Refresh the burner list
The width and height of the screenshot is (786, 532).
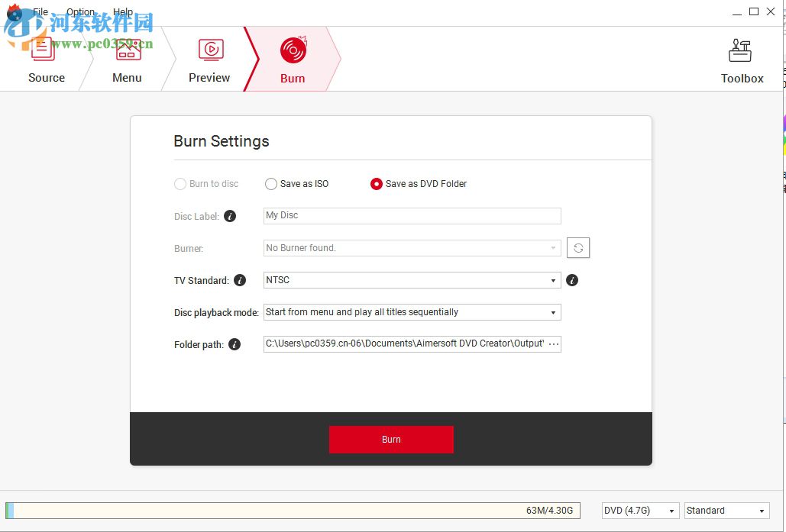(578, 248)
